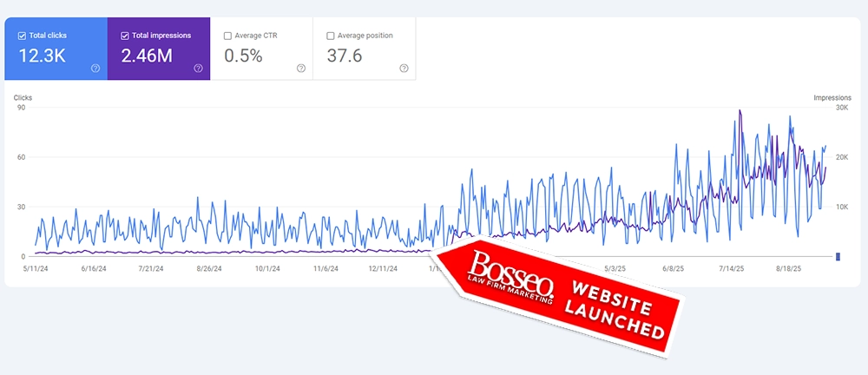
Task: Enable the Average CTR checkbox
Action: click(227, 36)
